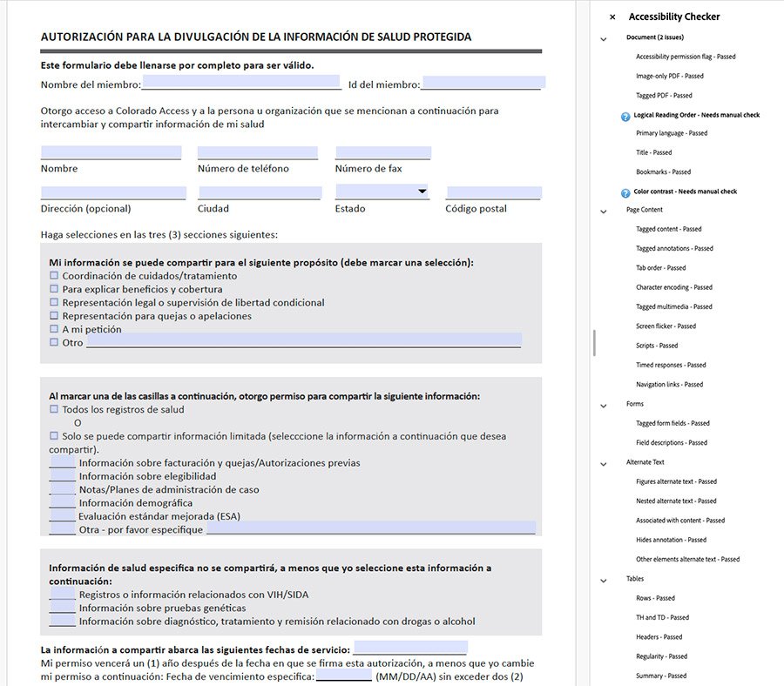This screenshot has height=686, width=784.
Task: Check Para explicar beneficios y cobertura
Action: point(54,289)
